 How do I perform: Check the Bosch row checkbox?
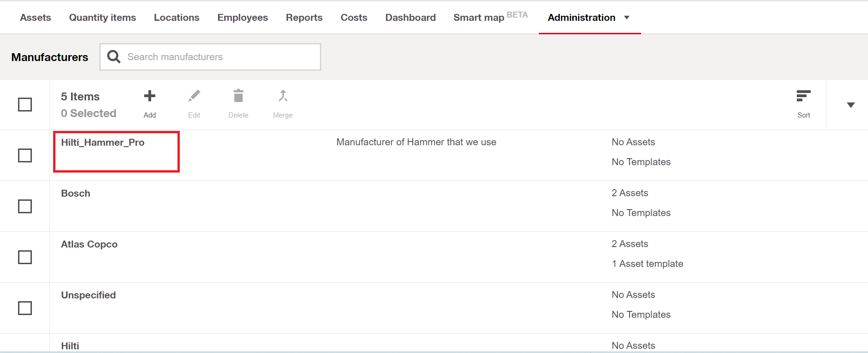pyautogui.click(x=25, y=206)
